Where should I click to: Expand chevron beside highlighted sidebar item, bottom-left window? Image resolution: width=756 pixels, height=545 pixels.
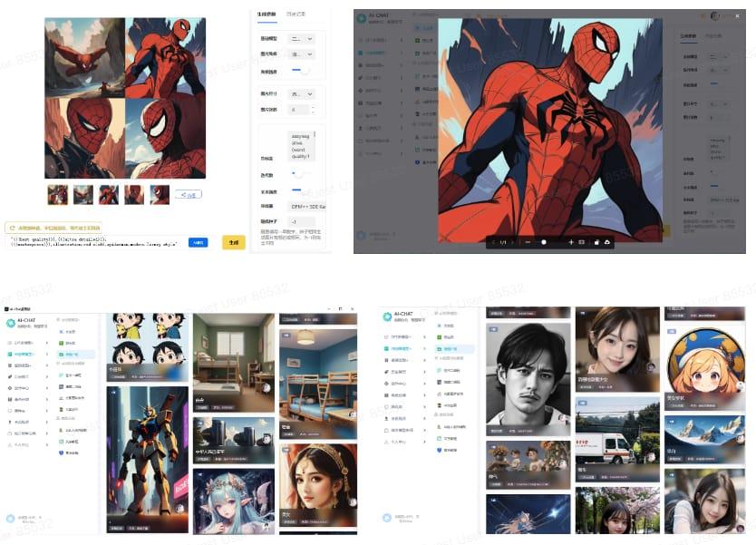pos(47,354)
